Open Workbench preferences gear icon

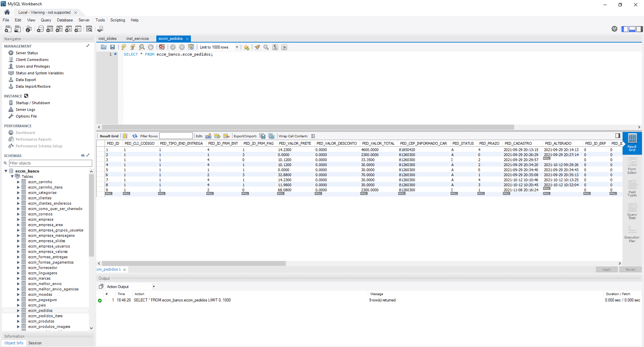tap(614, 29)
